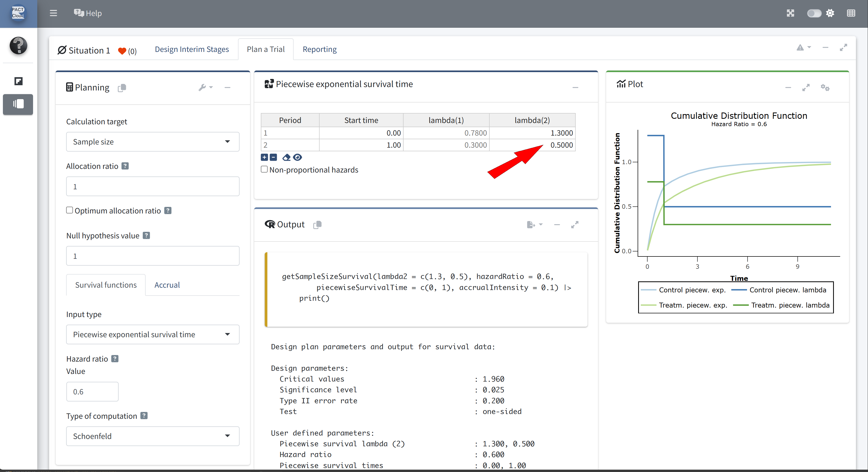This screenshot has height=472, width=868.
Task: Copy the Output panel content
Action: tap(317, 224)
